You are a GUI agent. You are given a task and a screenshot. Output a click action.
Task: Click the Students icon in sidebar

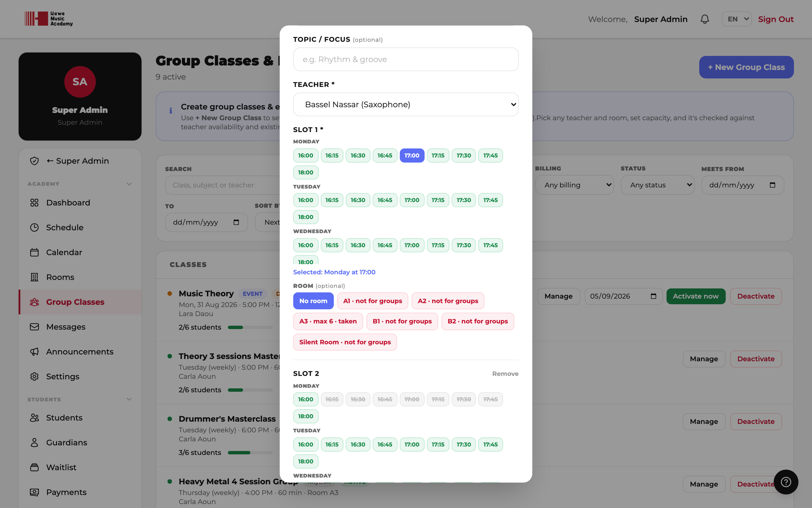(34, 418)
